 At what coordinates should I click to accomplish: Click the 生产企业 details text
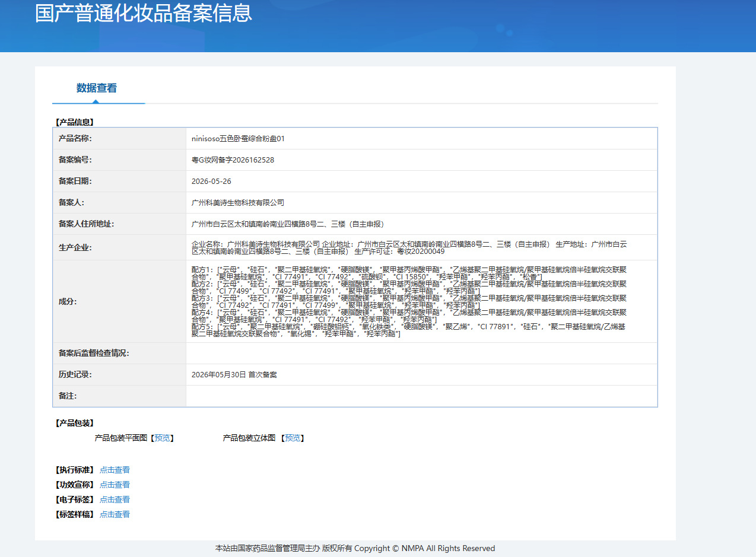[409, 247]
